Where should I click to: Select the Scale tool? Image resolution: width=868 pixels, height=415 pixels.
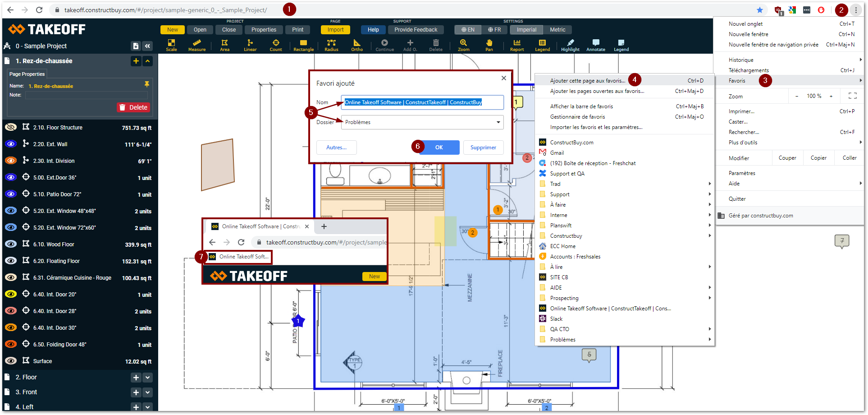[x=171, y=45]
